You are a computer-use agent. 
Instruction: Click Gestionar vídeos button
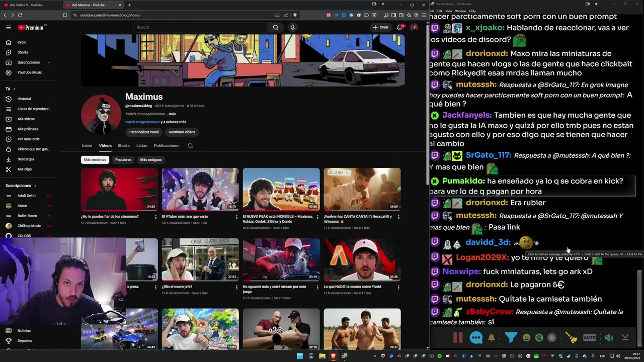coord(182,132)
